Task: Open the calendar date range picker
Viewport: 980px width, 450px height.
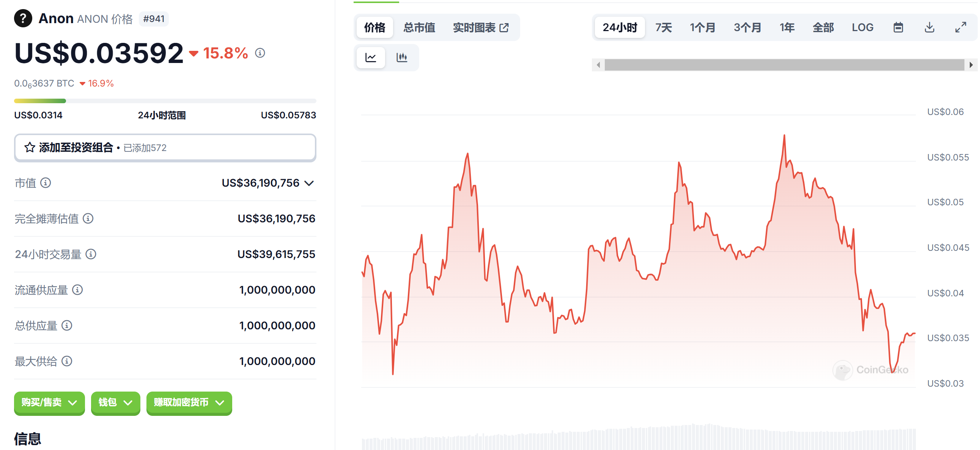Action: point(898,27)
